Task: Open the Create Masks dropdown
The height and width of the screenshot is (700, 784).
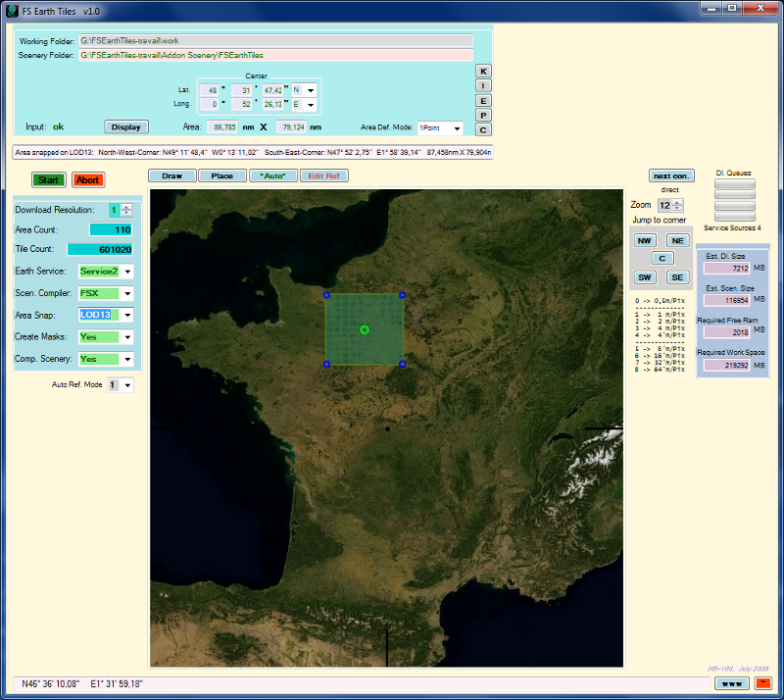Action: coord(127,337)
